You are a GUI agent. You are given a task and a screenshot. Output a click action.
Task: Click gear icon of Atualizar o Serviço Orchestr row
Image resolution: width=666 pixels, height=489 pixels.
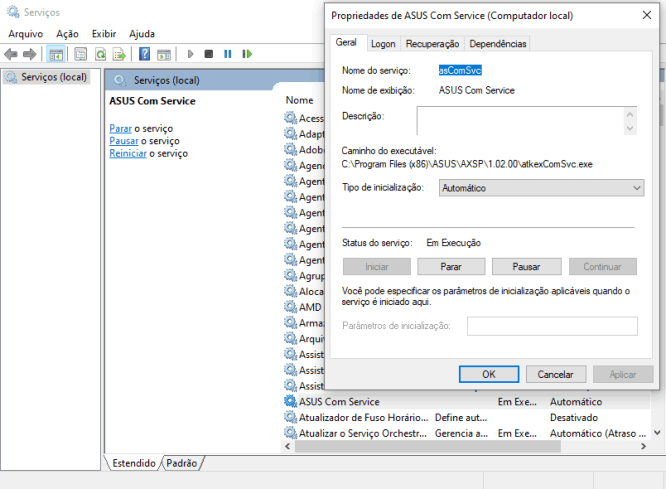click(291, 433)
